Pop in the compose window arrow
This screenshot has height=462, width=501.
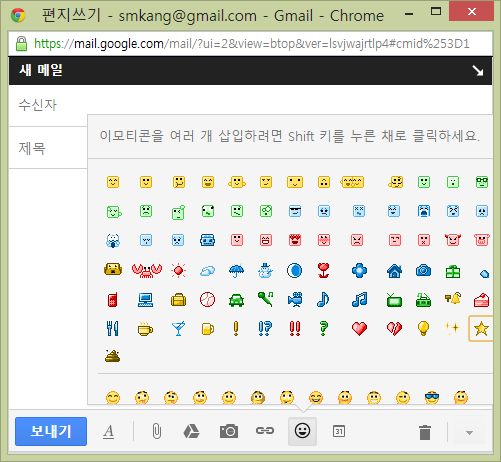(477, 71)
